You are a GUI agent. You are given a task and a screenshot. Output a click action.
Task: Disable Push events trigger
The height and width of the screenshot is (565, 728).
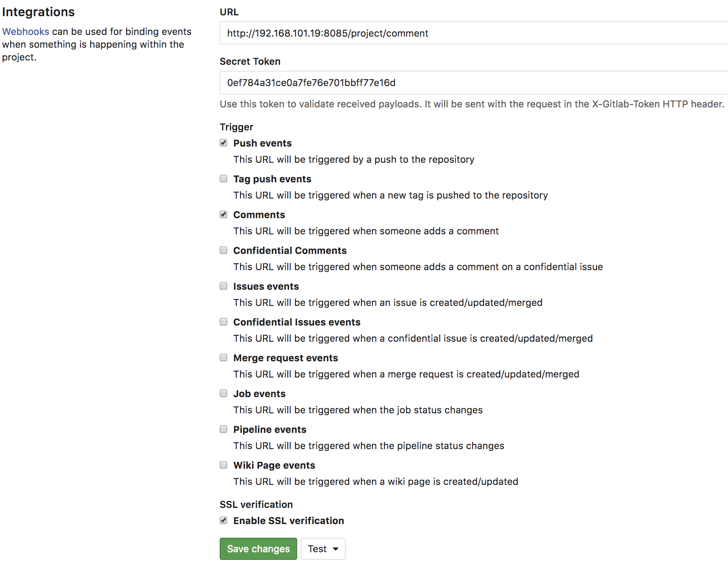(224, 143)
